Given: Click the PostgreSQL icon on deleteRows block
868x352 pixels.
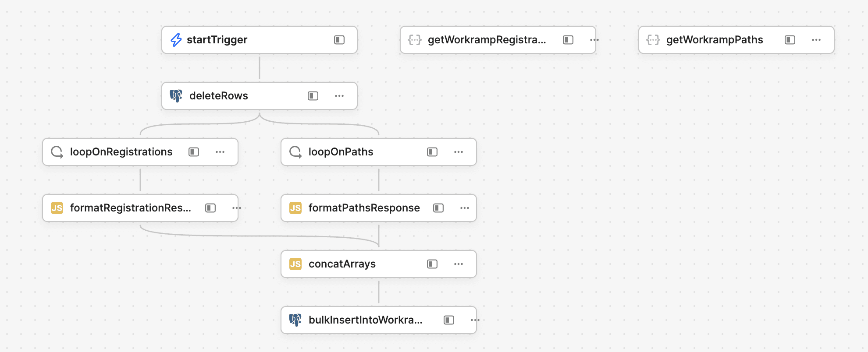Looking at the screenshot, I should click(x=176, y=96).
